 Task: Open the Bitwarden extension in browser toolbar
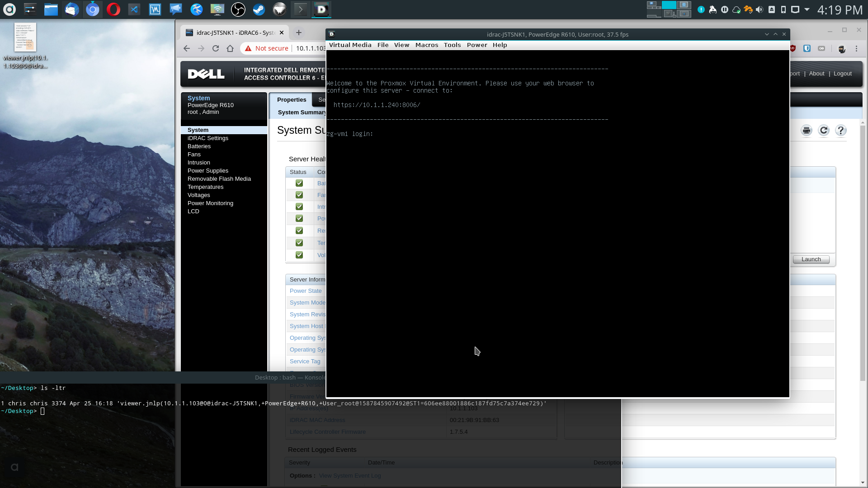tap(807, 48)
